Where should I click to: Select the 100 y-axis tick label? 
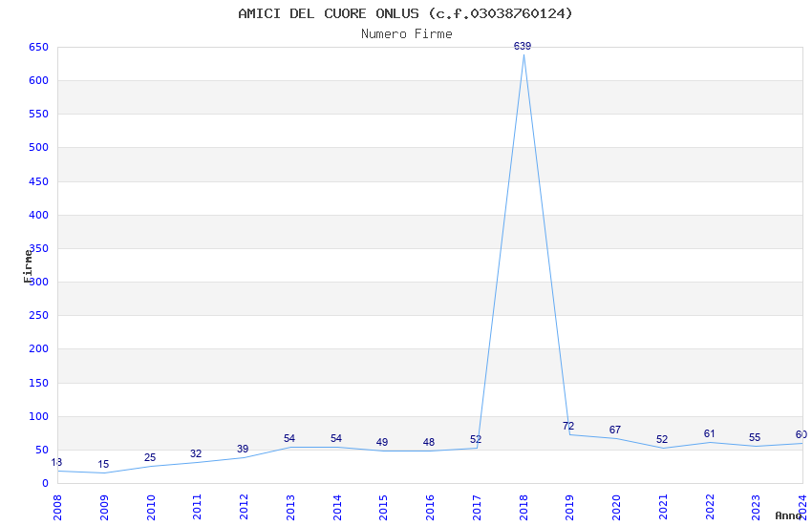coord(38,416)
